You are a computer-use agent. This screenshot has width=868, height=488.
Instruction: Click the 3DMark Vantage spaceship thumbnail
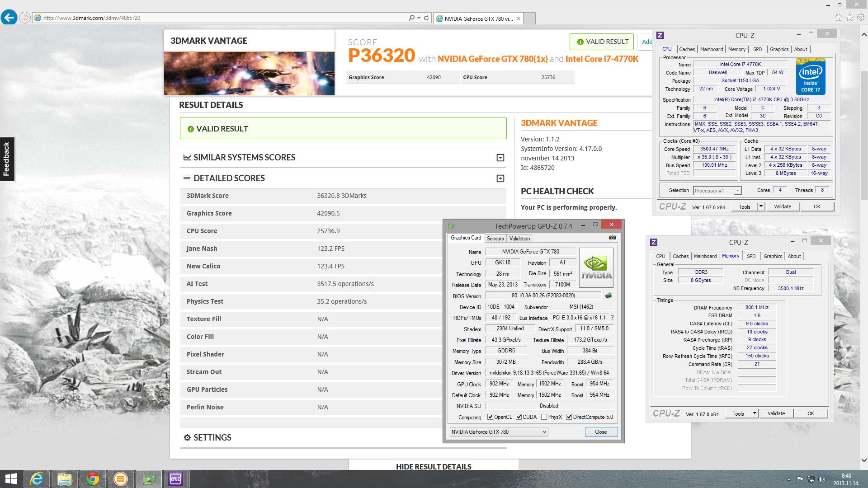tap(249, 73)
